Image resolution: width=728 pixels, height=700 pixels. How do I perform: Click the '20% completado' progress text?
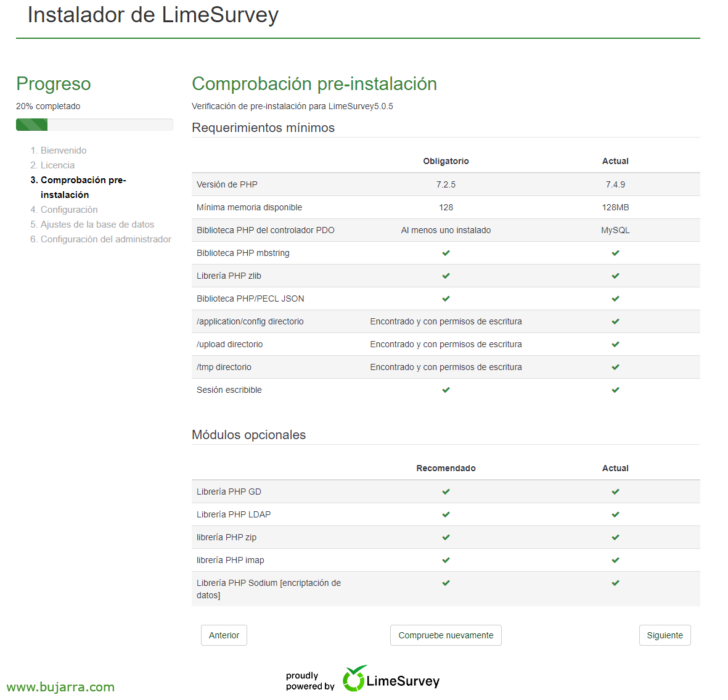tap(48, 106)
